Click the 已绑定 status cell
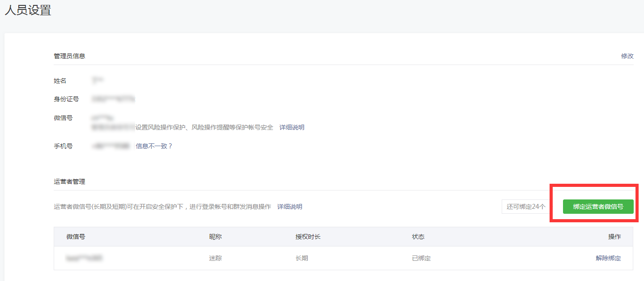This screenshot has height=281, width=644. [421, 258]
